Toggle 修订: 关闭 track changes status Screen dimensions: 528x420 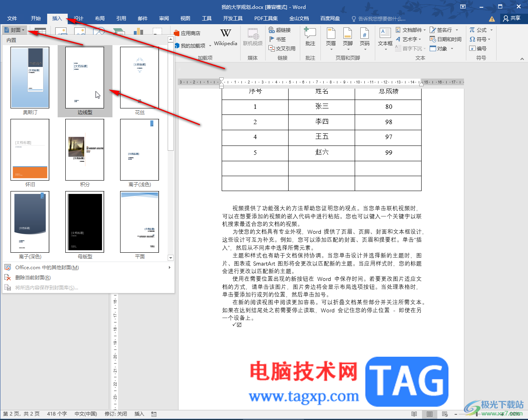[116, 414]
